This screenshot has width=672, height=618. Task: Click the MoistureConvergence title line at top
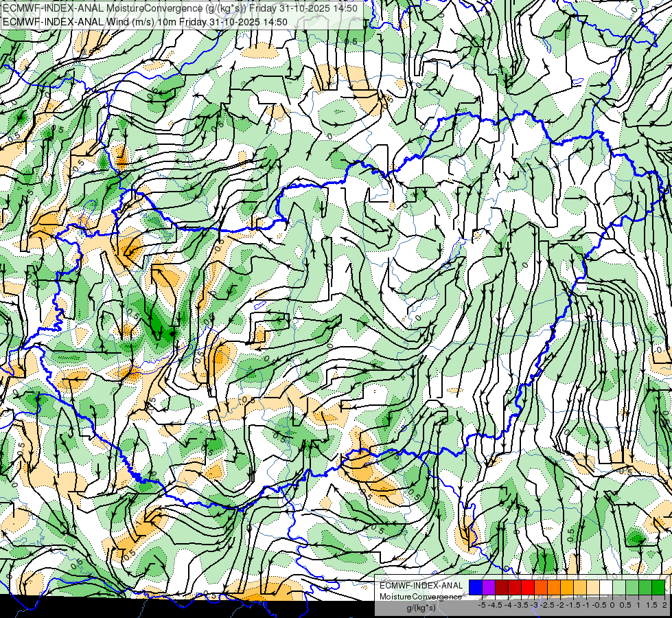click(x=180, y=8)
